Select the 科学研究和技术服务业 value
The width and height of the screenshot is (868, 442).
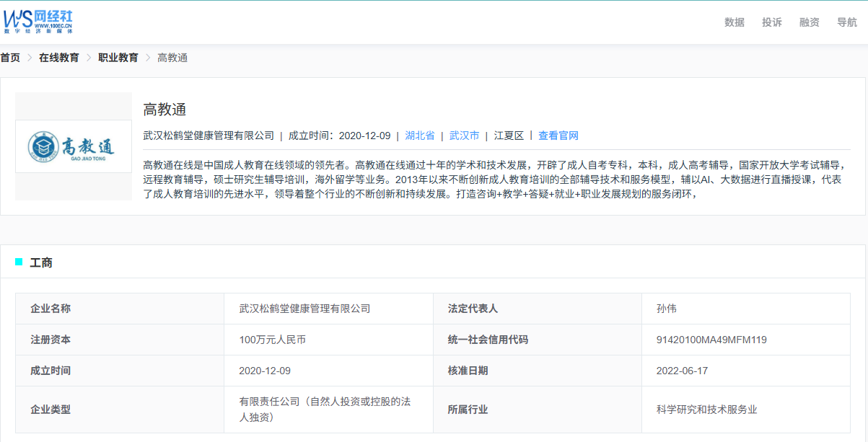[707, 410]
